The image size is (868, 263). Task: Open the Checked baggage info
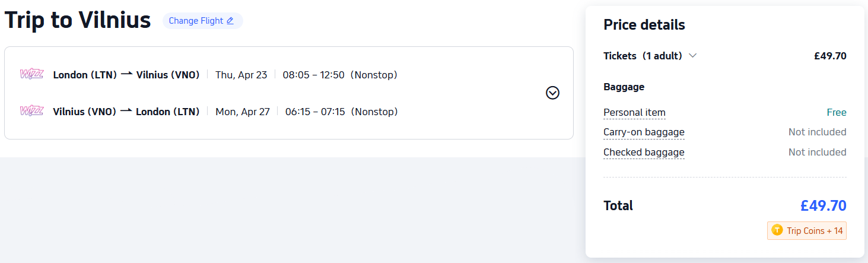click(x=644, y=152)
